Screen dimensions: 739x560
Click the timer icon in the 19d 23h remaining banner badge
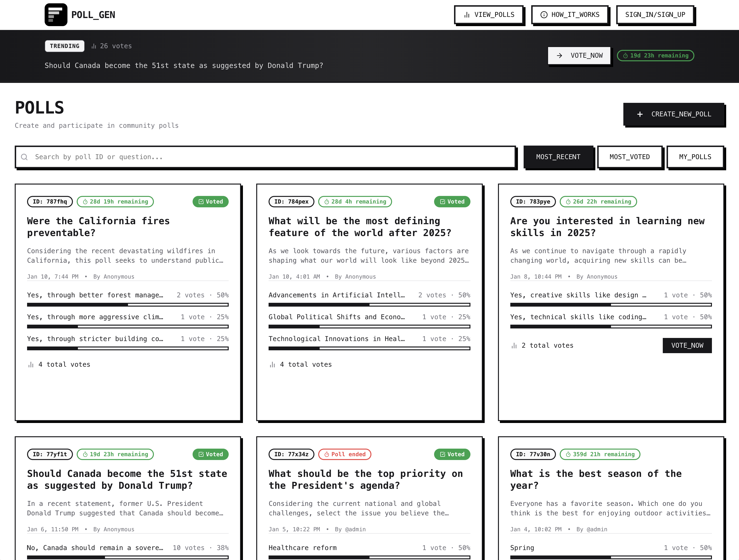[625, 56]
